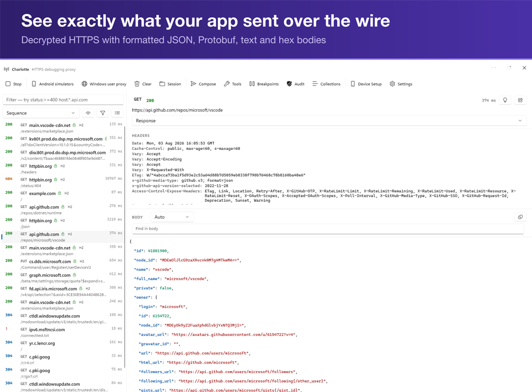Open Settings

[401, 84]
